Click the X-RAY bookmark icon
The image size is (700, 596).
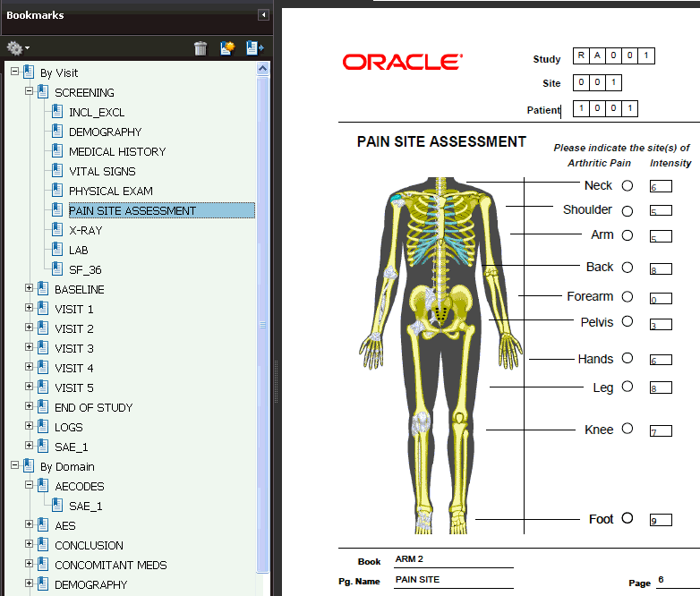[57, 228]
